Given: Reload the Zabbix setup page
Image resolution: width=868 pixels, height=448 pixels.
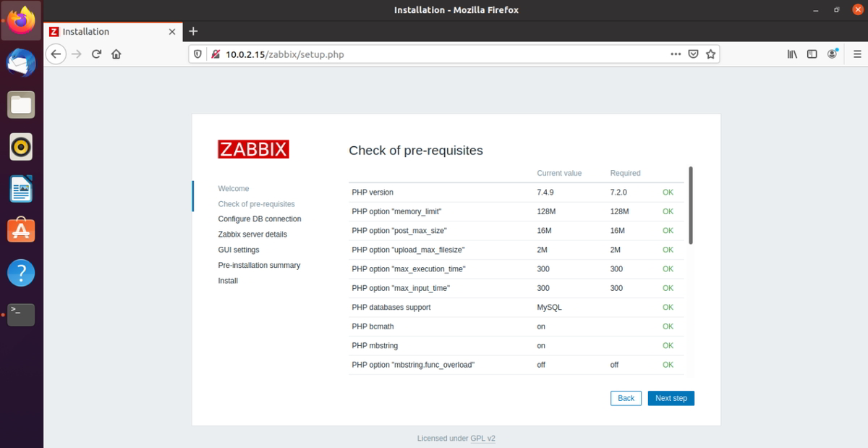Looking at the screenshot, I should click(96, 54).
